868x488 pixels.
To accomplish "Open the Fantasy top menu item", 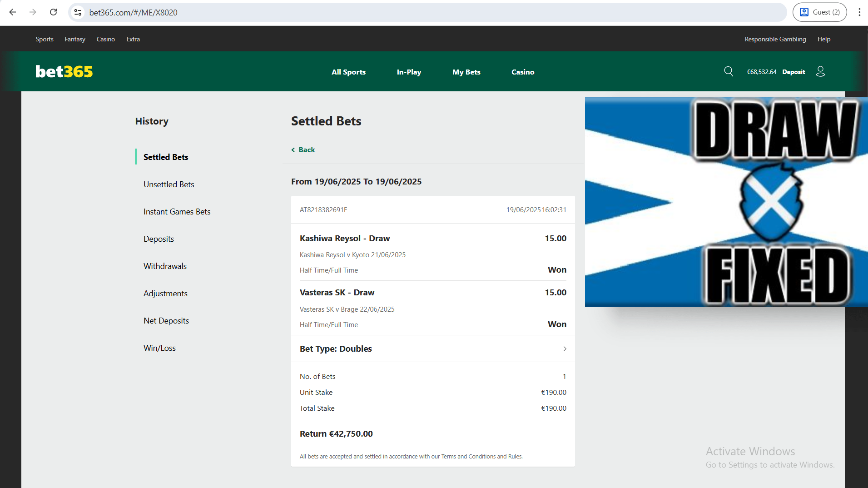I will coord(75,39).
